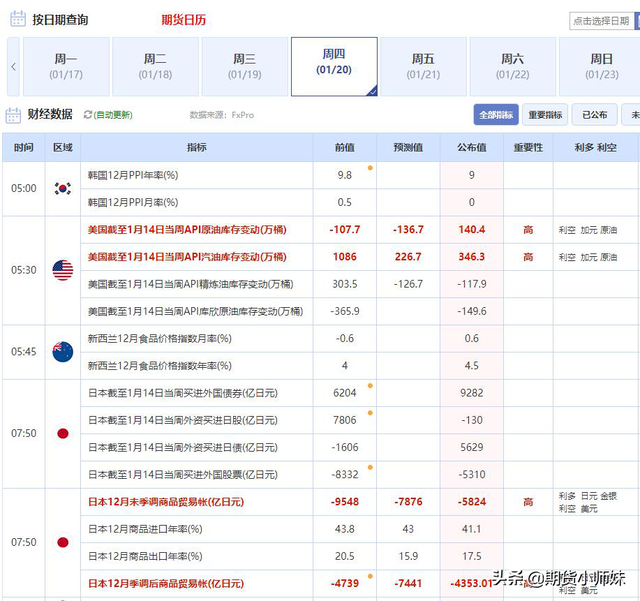640x601 pixels.
Task: Click 日本12月未季调商品贸易帐 row
Action: click(x=359, y=502)
